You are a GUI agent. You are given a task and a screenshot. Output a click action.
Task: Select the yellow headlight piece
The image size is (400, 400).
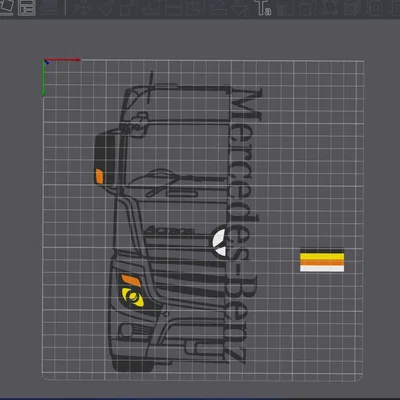tap(133, 297)
